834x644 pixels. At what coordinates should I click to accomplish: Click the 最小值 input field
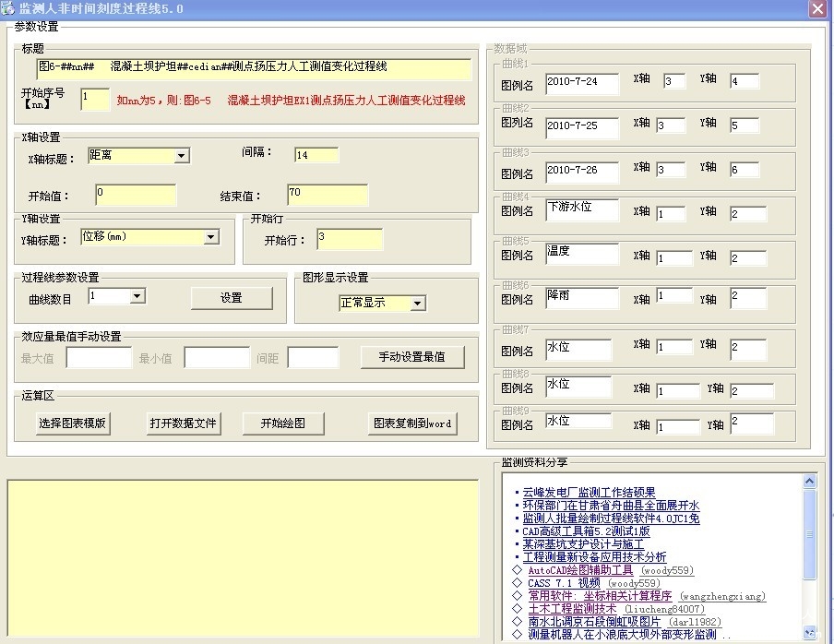click(x=217, y=358)
